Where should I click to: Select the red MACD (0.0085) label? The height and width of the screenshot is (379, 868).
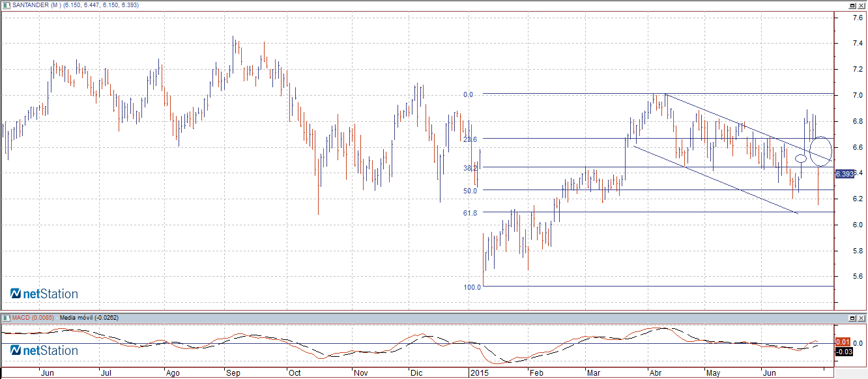point(34,318)
